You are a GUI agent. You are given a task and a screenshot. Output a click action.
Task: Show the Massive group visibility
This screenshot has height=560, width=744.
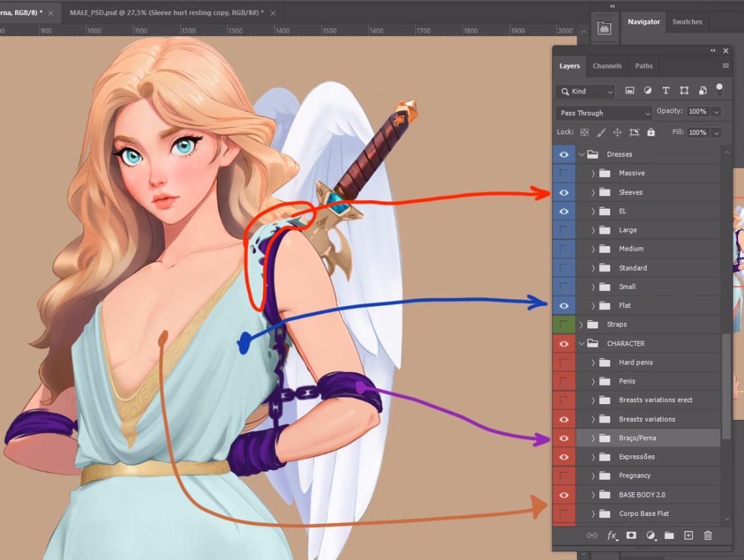[x=564, y=174]
